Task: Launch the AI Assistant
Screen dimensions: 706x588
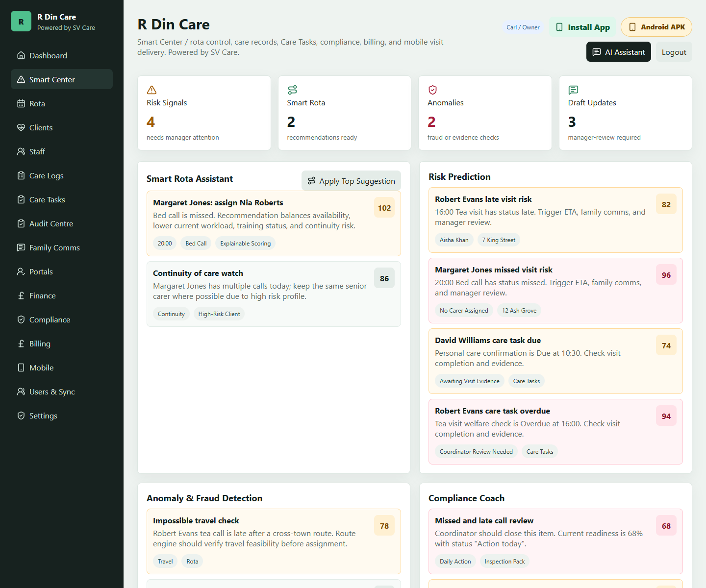Action: click(x=619, y=52)
